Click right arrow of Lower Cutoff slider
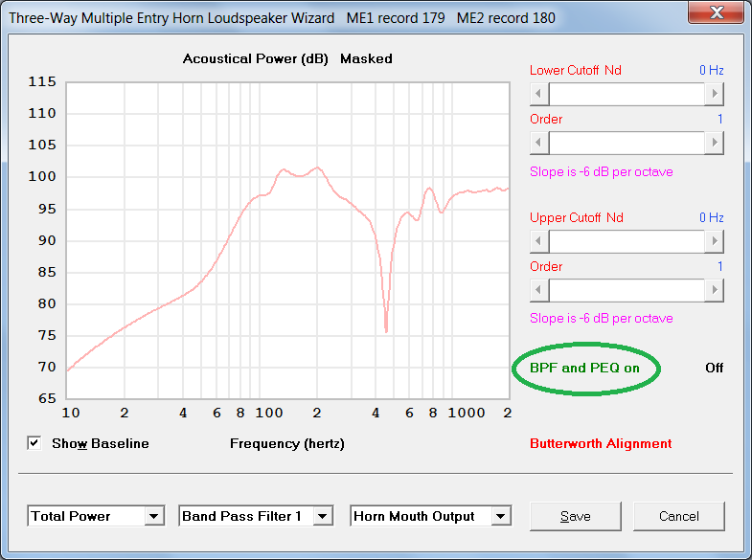The height and width of the screenshot is (560, 752). [x=714, y=94]
